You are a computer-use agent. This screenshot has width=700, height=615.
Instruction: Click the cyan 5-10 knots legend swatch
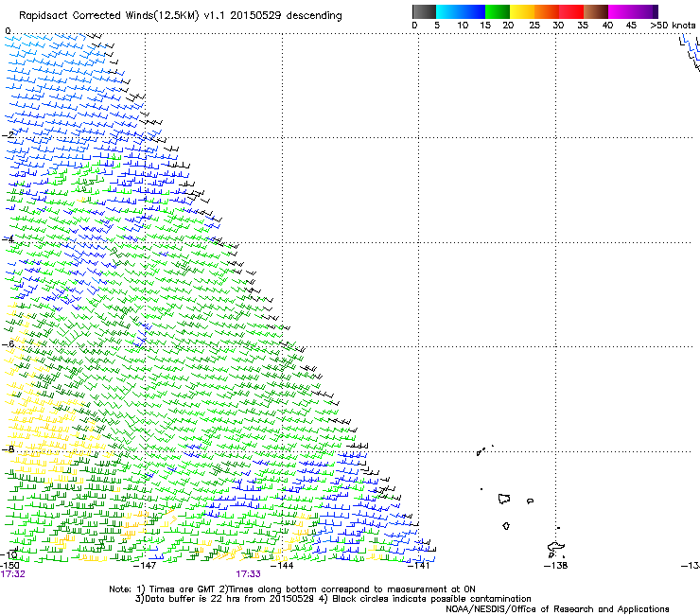click(x=448, y=11)
